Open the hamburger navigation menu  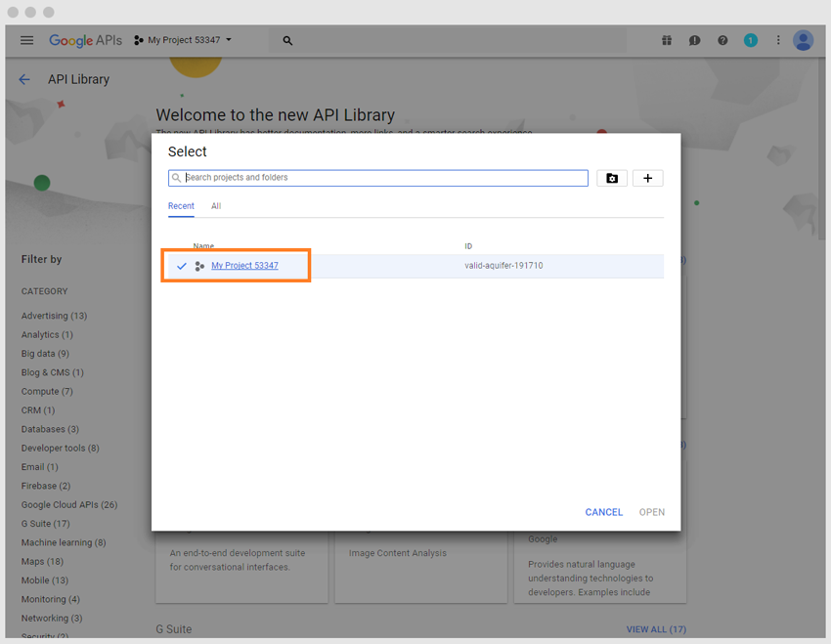point(26,40)
